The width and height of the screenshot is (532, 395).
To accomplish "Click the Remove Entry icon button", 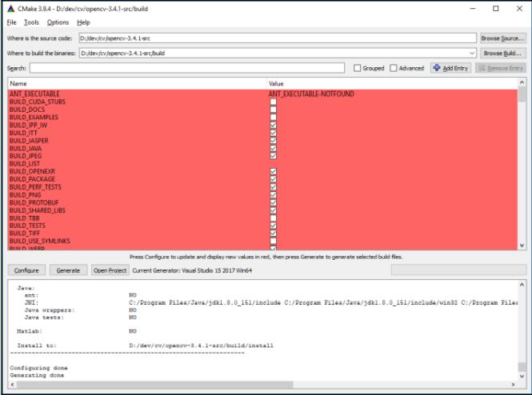I will coord(482,68).
